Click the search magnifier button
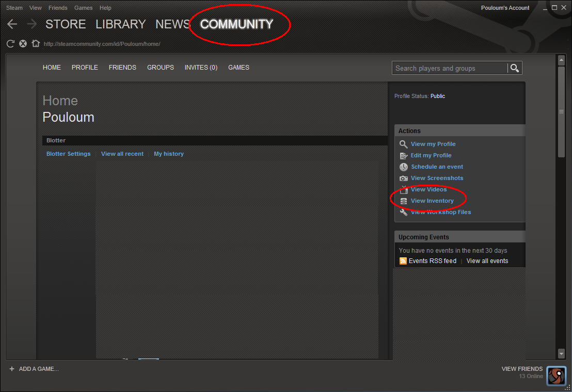 [x=514, y=68]
